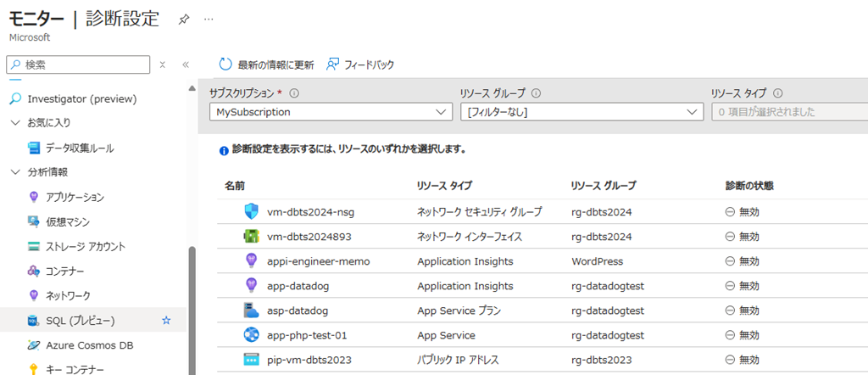
Task: Select resource vm-dbts2024893
Action: pyautogui.click(x=309, y=237)
